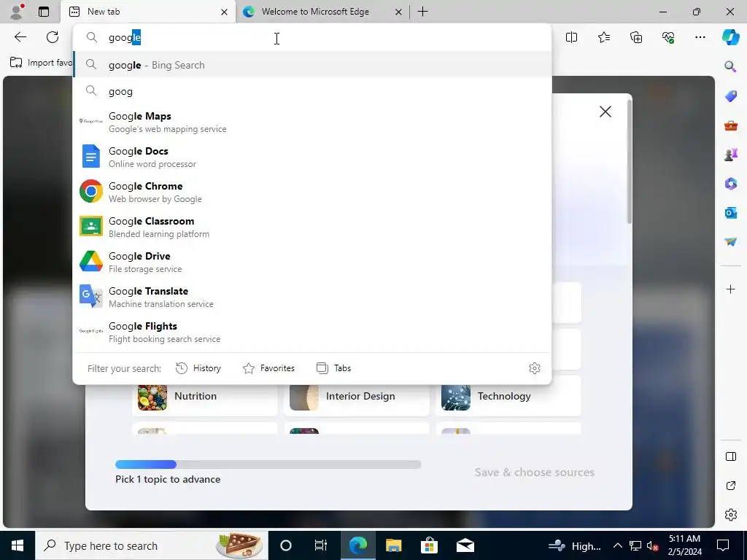Viewport: 747px width, 560px height.
Task: Go back with the back arrow
Action: pos(20,37)
